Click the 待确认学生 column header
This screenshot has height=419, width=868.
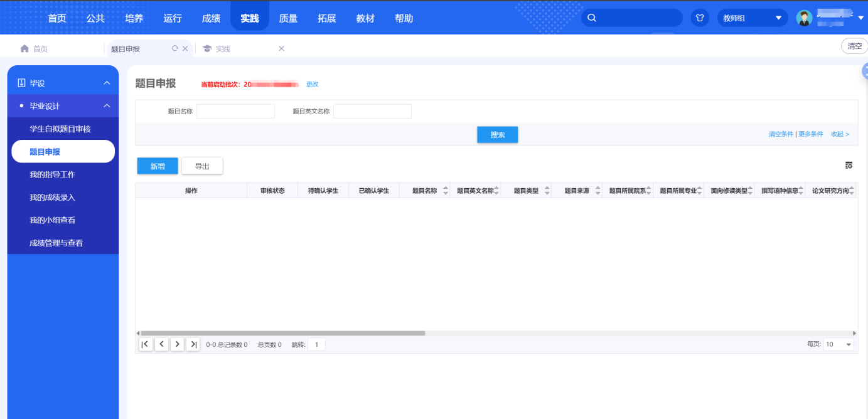323,191
